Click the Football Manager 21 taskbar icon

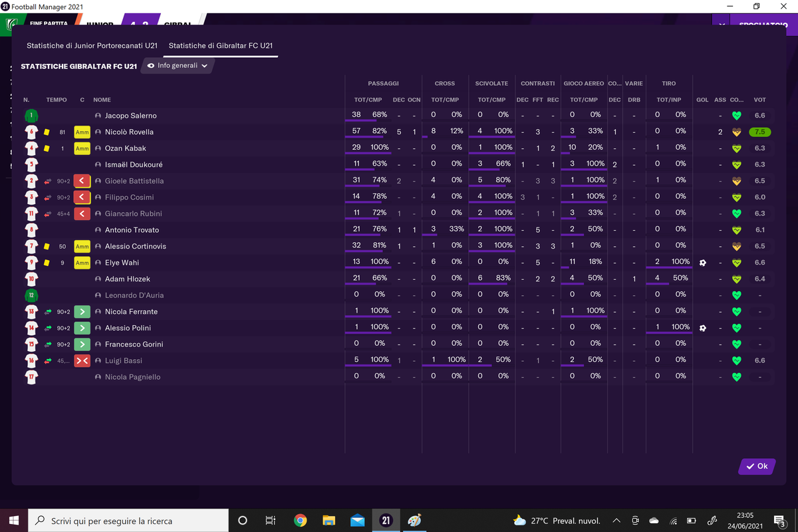pos(386,521)
